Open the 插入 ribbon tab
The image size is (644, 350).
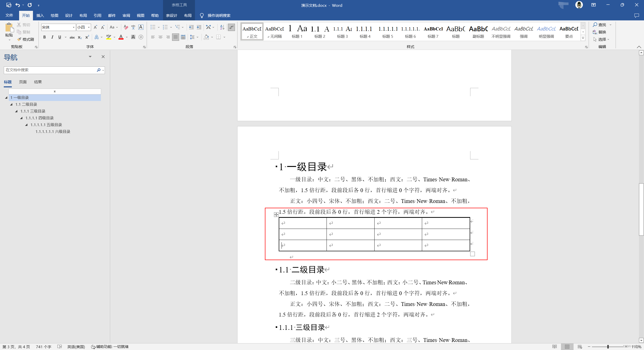40,16
